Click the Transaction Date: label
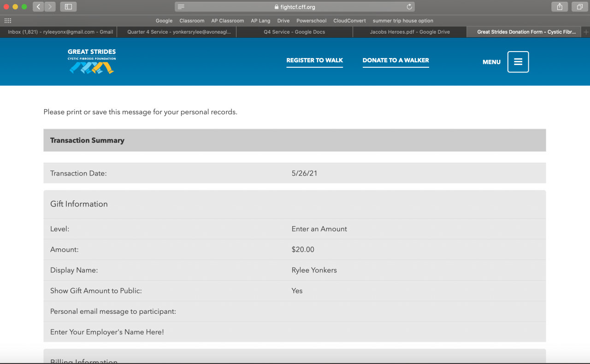Image resolution: width=590 pixels, height=364 pixels. [78, 173]
